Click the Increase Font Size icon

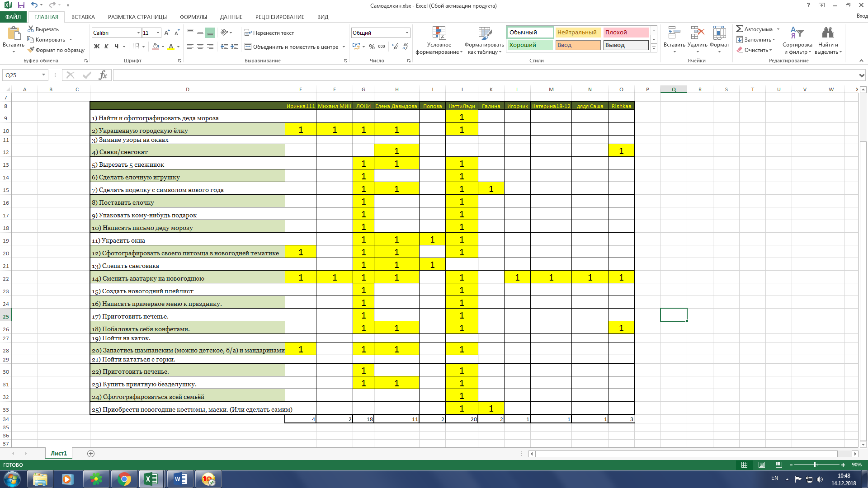pyautogui.click(x=167, y=33)
